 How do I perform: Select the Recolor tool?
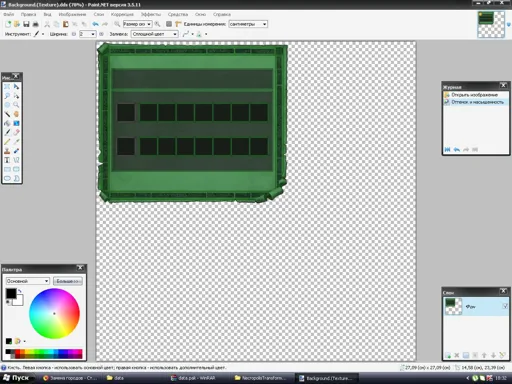pos(16,151)
